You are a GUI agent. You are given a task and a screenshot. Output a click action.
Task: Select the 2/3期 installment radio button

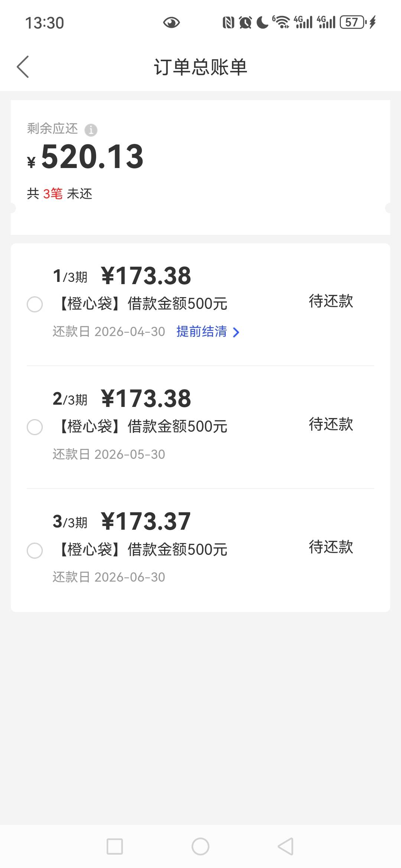click(35, 427)
